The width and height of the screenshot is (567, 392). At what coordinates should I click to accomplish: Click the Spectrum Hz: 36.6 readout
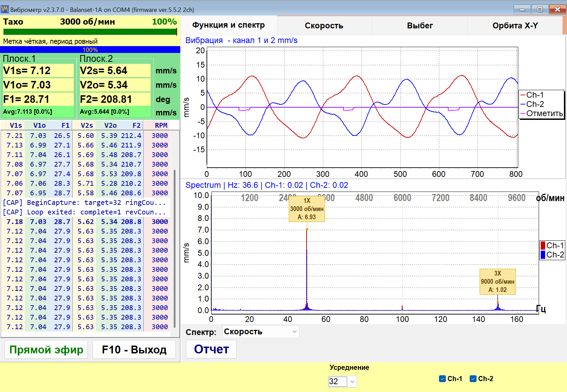click(x=267, y=185)
